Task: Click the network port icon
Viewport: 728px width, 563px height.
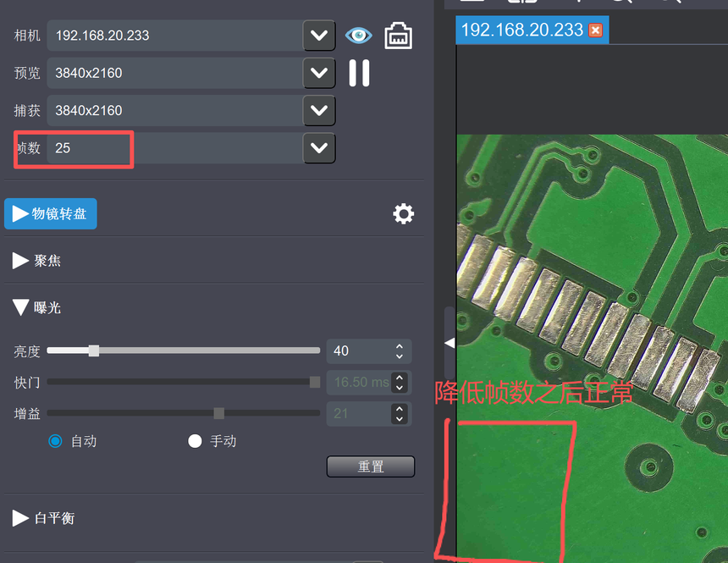Action: click(x=398, y=36)
